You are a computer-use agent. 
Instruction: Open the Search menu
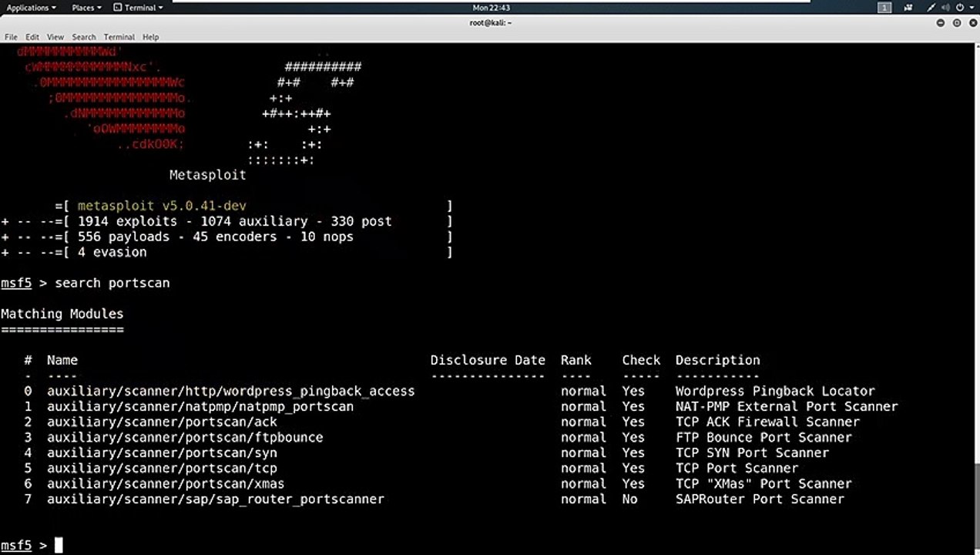(84, 37)
